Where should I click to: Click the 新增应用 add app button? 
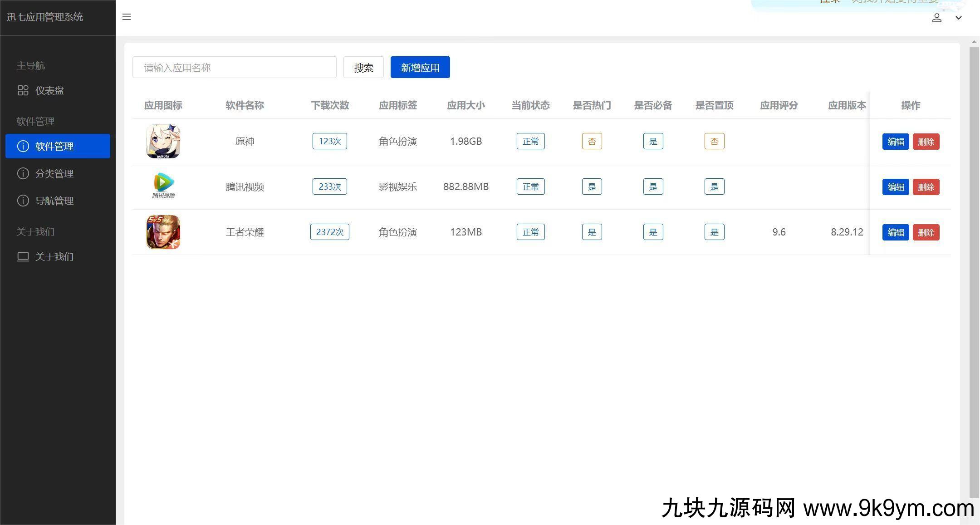(x=420, y=68)
